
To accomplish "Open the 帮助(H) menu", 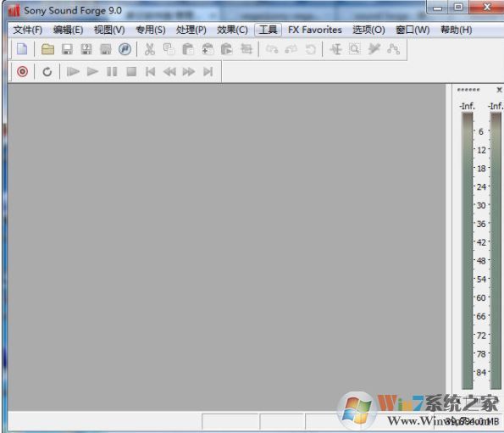I will (456, 30).
